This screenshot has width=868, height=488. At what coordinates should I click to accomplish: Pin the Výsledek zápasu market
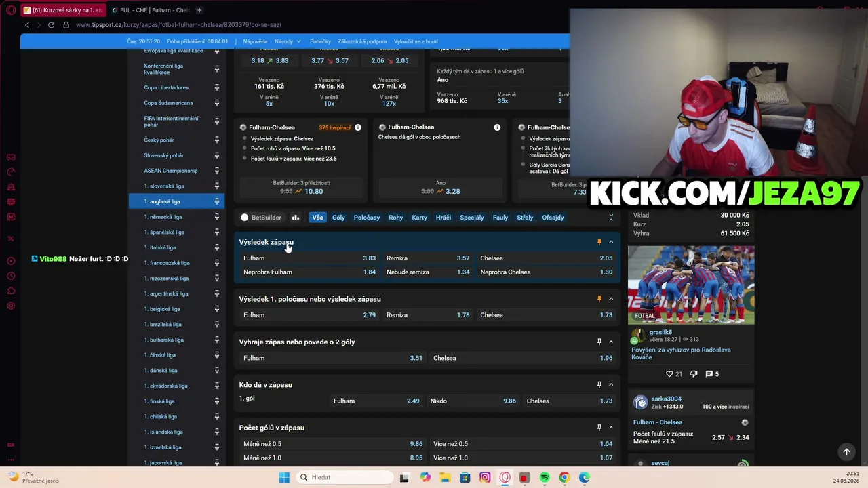(599, 242)
